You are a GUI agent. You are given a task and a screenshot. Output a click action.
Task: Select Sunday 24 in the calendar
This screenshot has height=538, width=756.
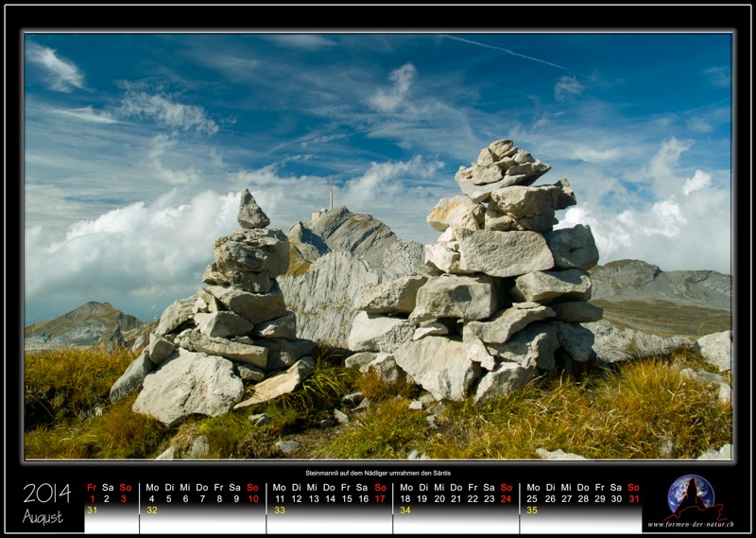[x=507, y=498]
